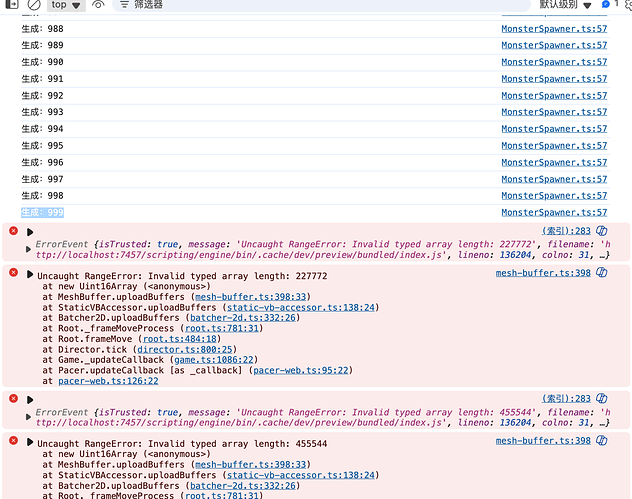Image resolution: width=632 pixels, height=499 pixels.
Task: Collapse the 'Uncaught RangeError ... 227772' stack trace
Action: pos(30,274)
